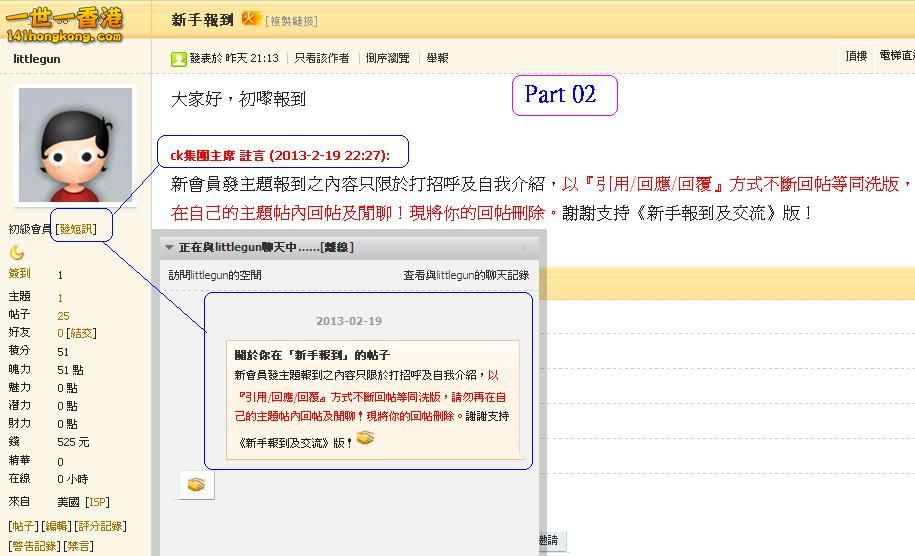Image resolution: width=915 pixels, height=556 pixels.
Task: Click the 頂樓 button
Action: tap(856, 56)
